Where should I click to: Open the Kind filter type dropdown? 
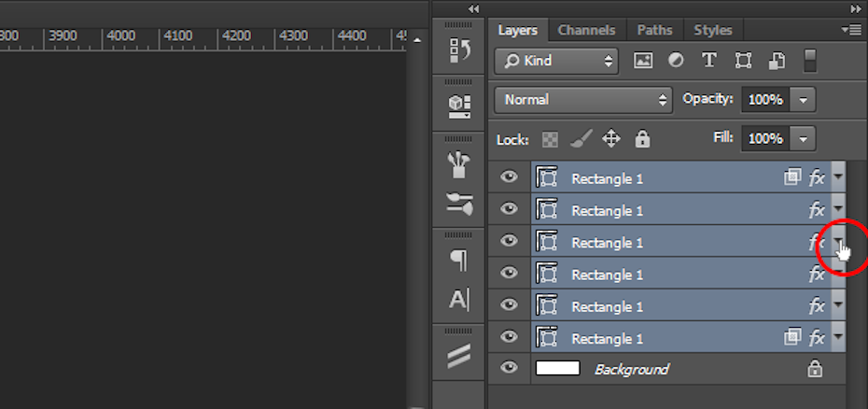pyautogui.click(x=557, y=61)
